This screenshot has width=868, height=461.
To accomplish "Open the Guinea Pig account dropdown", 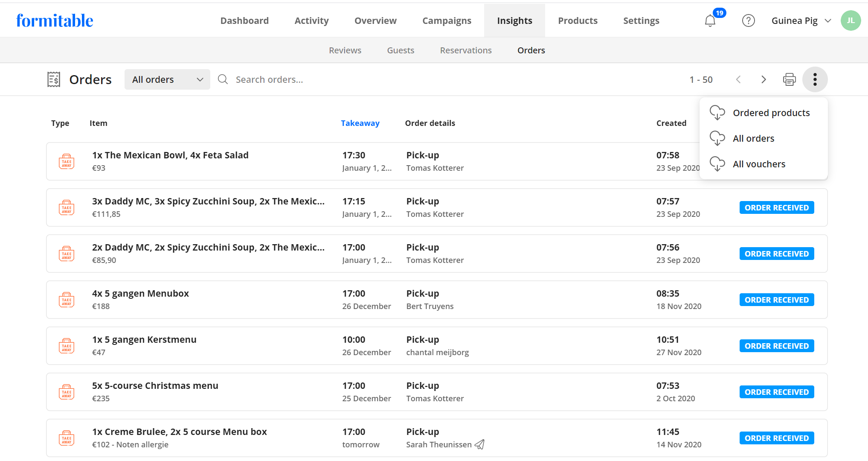I will point(801,20).
